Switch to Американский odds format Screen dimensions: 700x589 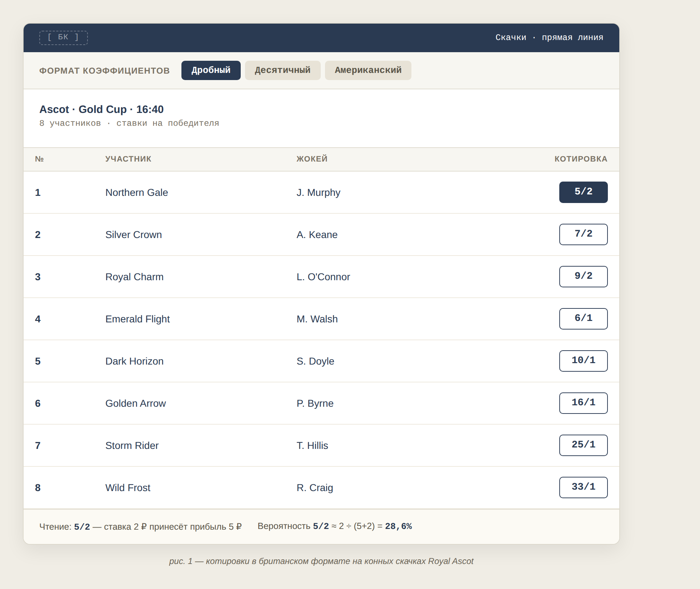click(368, 70)
